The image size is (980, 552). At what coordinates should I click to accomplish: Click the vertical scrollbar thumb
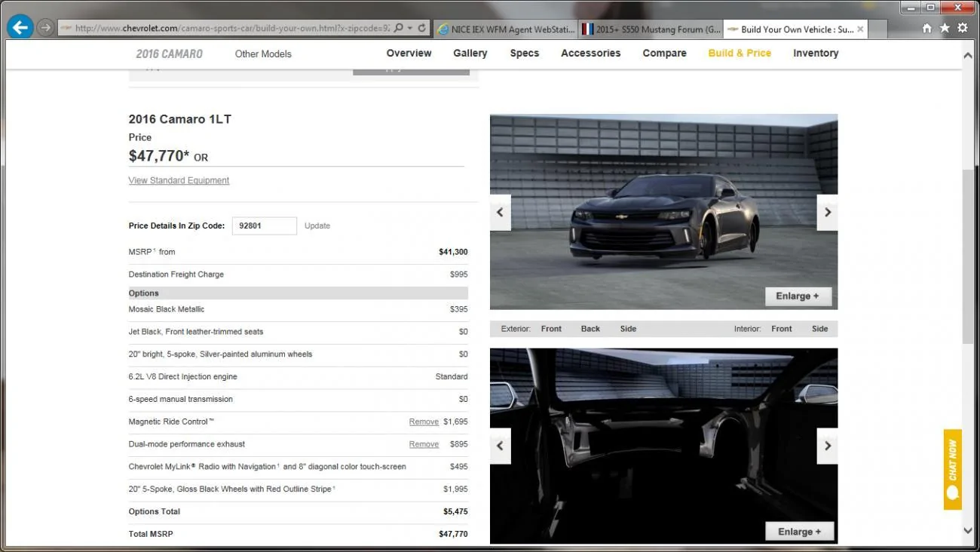coord(968,256)
